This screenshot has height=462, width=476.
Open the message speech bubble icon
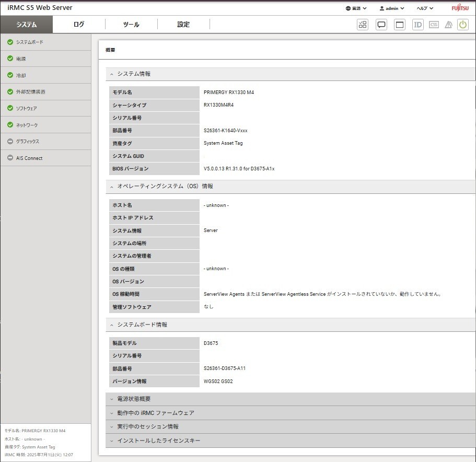pyautogui.click(x=381, y=25)
